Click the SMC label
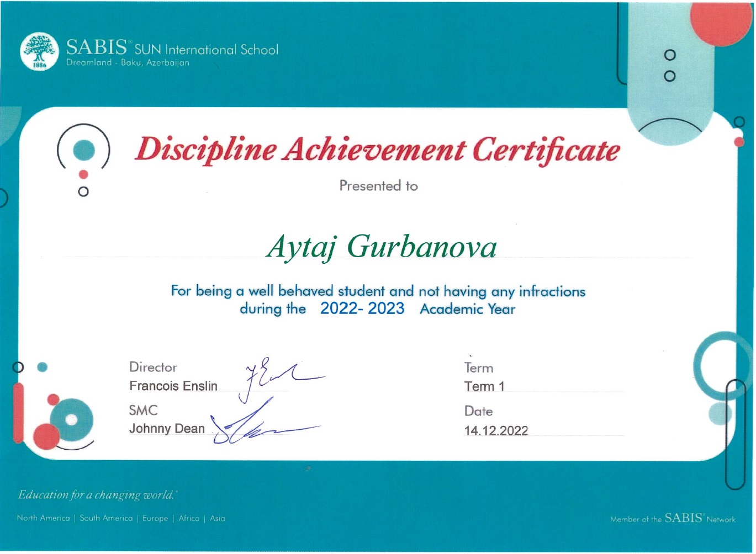Viewport: 756px width, 554px height. (143, 410)
